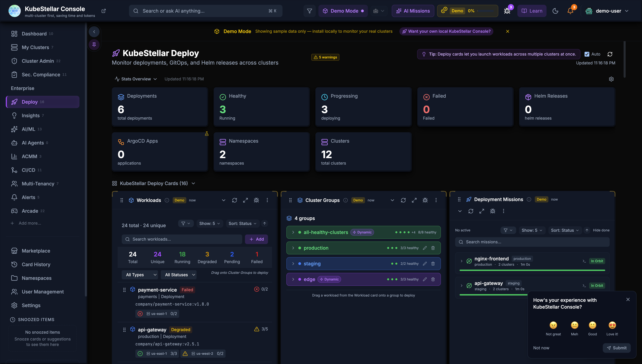This screenshot has width=642, height=364.
Task: Click nginx-frontend mission progress bar
Action: (x=532, y=270)
